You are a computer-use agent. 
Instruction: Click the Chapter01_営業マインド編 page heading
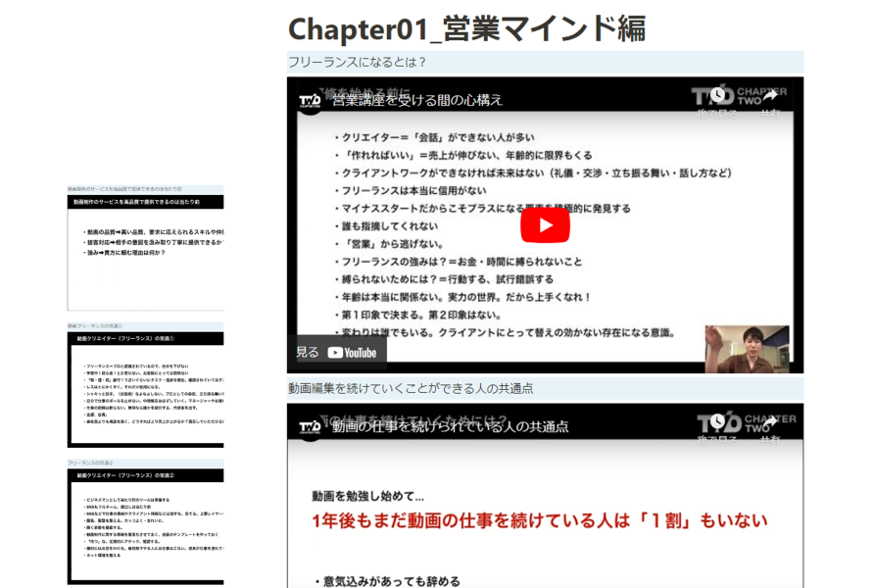coord(466,28)
